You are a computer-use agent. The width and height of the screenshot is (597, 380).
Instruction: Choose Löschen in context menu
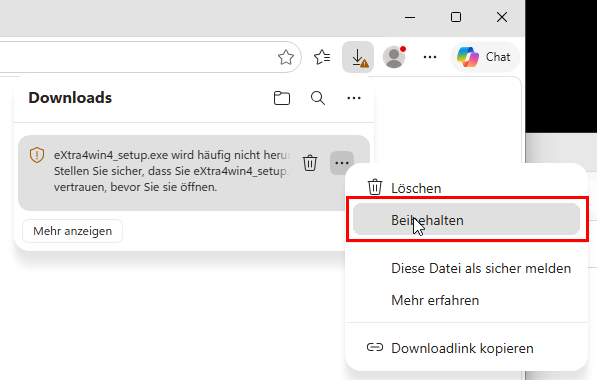tap(466, 188)
